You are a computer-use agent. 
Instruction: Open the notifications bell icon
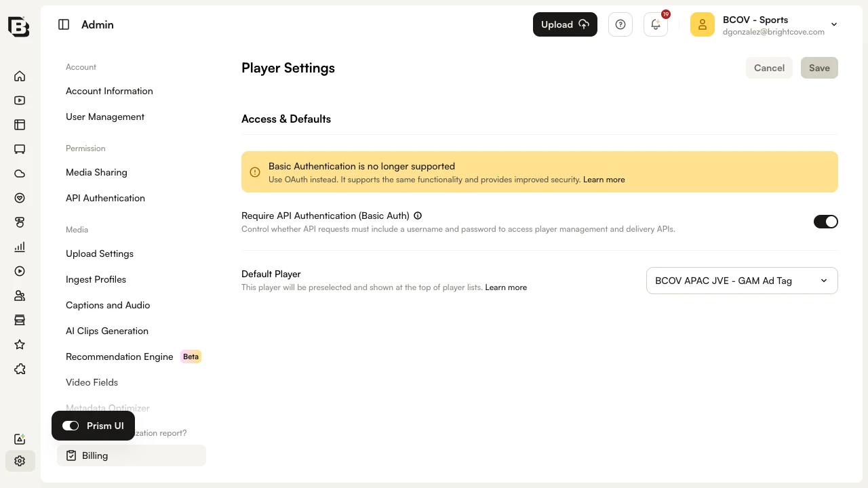click(x=656, y=24)
